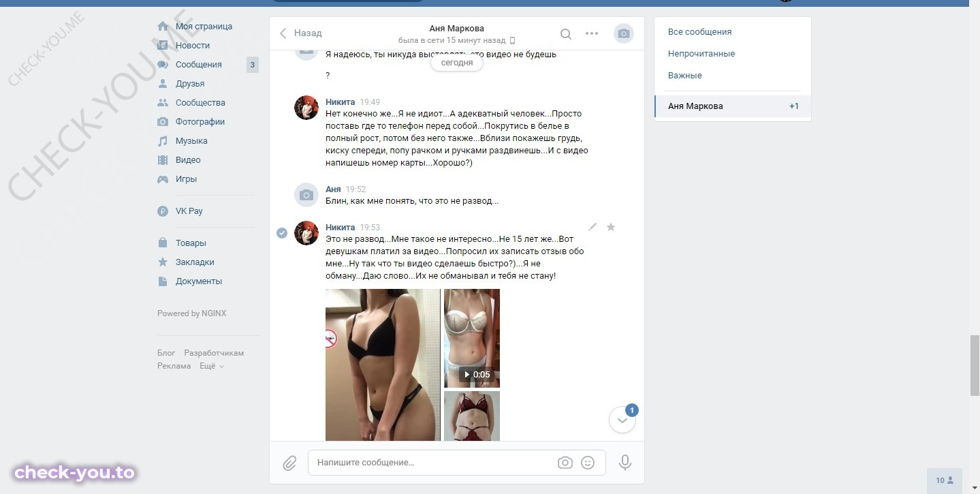Open the Игры section

186,179
